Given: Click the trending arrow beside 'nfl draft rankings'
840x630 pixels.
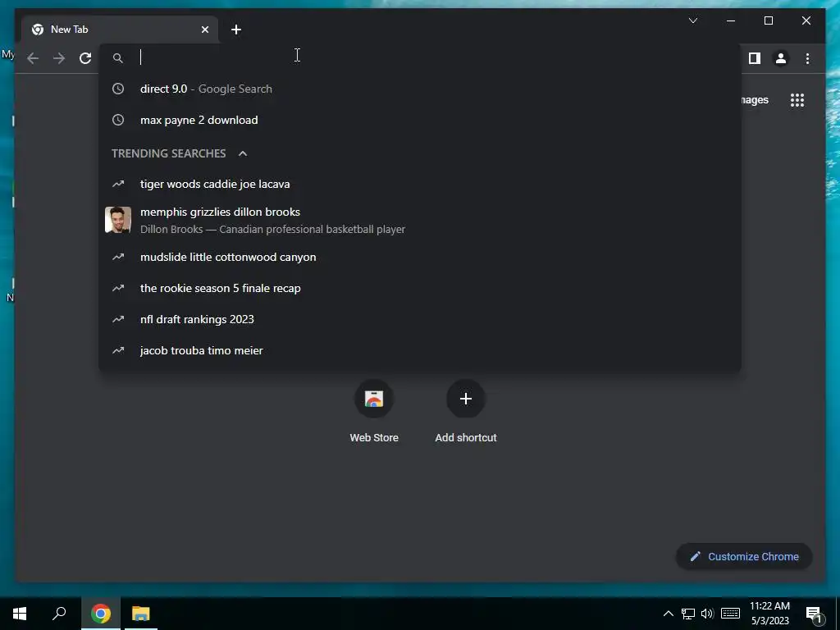Looking at the screenshot, I should point(118,319).
